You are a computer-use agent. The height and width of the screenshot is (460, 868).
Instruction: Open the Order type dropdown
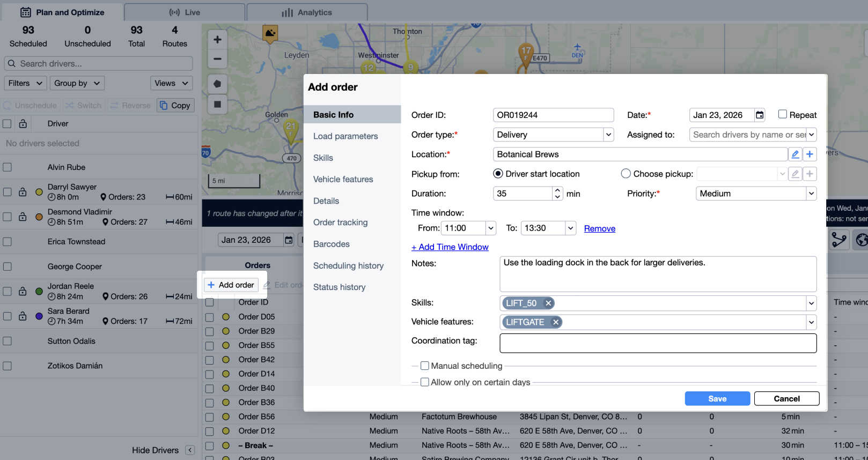coord(608,135)
